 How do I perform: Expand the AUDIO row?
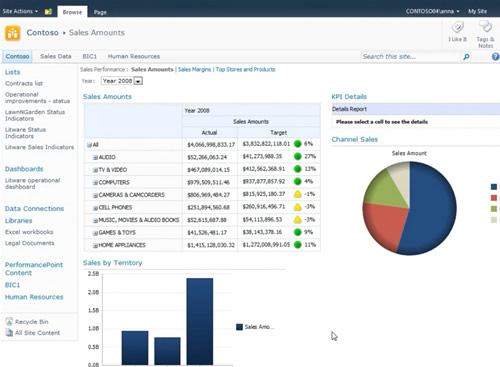[x=95, y=157]
